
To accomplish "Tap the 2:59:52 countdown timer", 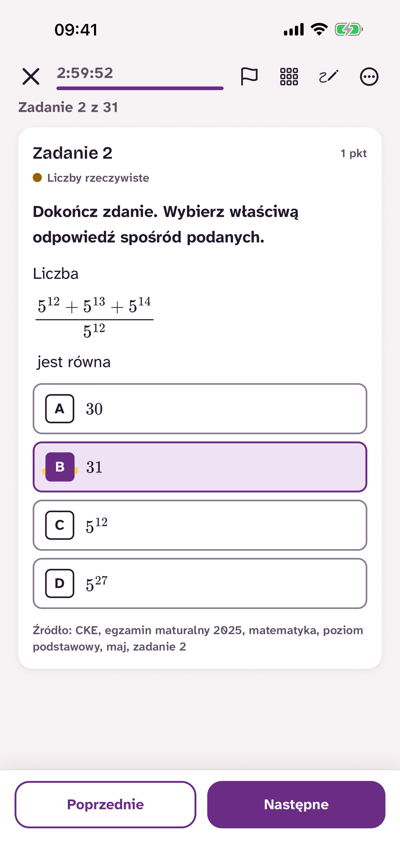I will pos(85,73).
